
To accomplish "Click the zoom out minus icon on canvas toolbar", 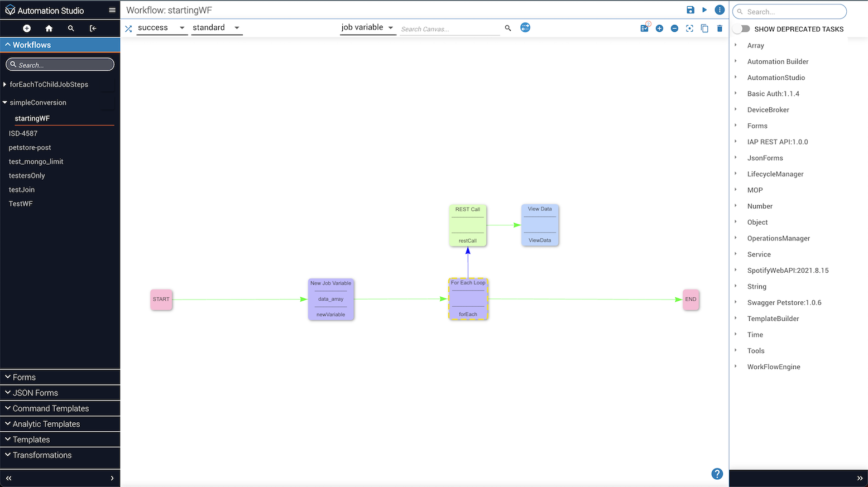I will [674, 28].
